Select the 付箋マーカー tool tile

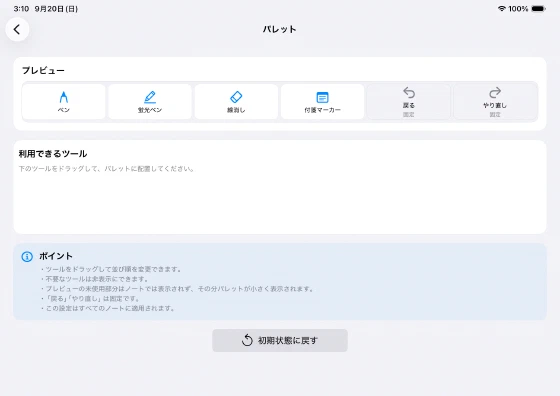[x=322, y=102]
